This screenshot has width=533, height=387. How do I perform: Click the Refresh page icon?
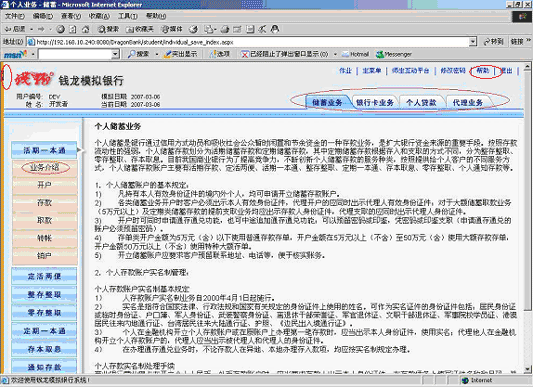[73, 29]
